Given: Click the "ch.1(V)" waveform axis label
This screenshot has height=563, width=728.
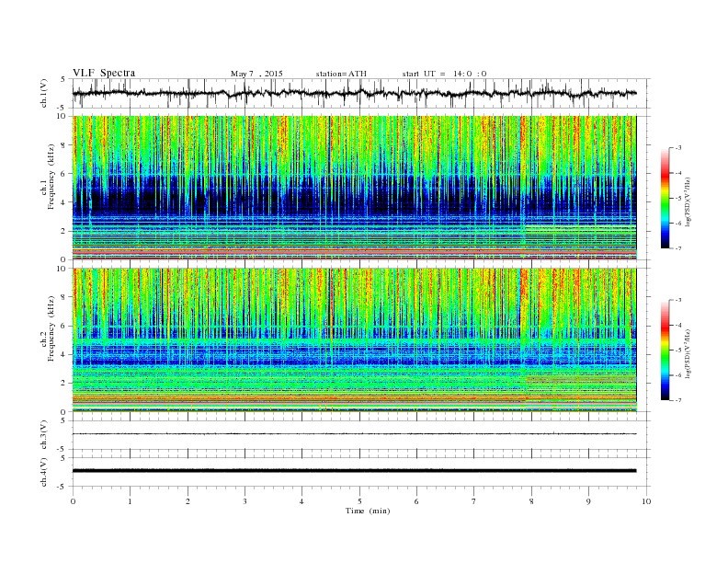Looking at the screenshot, I should coord(44,93).
